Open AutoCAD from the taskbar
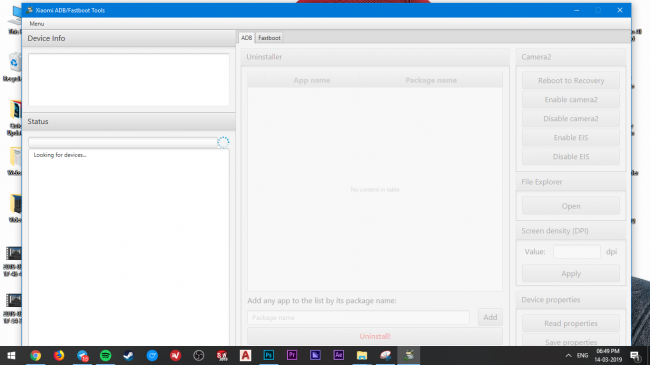 click(245, 355)
